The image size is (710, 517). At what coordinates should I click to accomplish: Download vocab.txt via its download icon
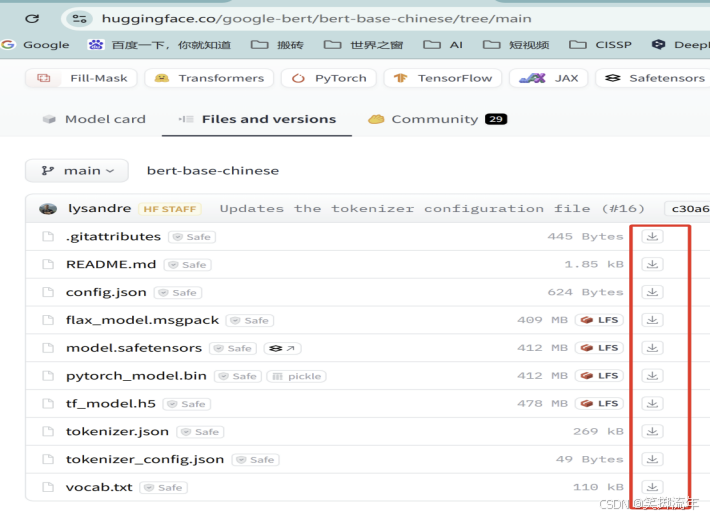(x=652, y=487)
